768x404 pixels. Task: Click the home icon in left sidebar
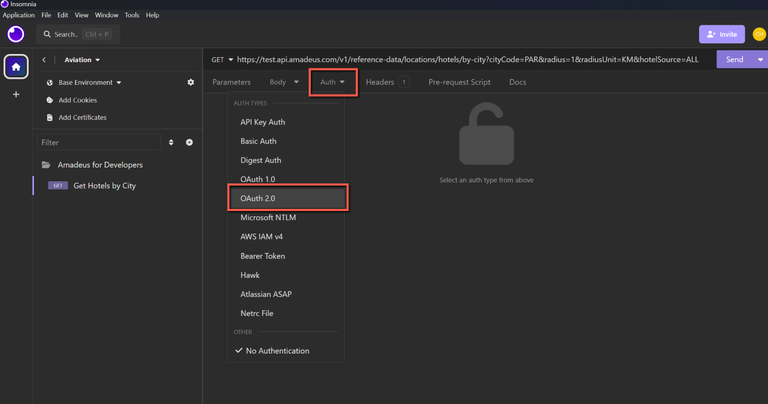(16, 67)
